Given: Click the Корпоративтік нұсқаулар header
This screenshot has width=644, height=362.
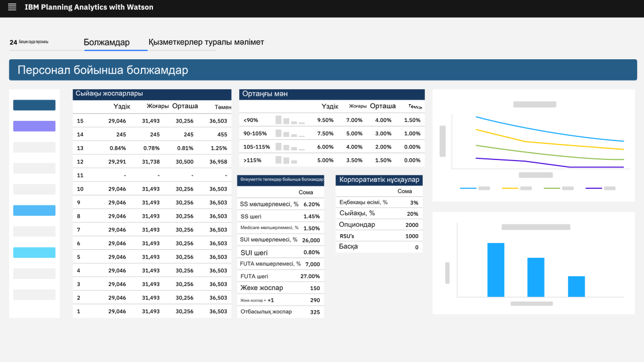Looking at the screenshot, I should 379,180.
